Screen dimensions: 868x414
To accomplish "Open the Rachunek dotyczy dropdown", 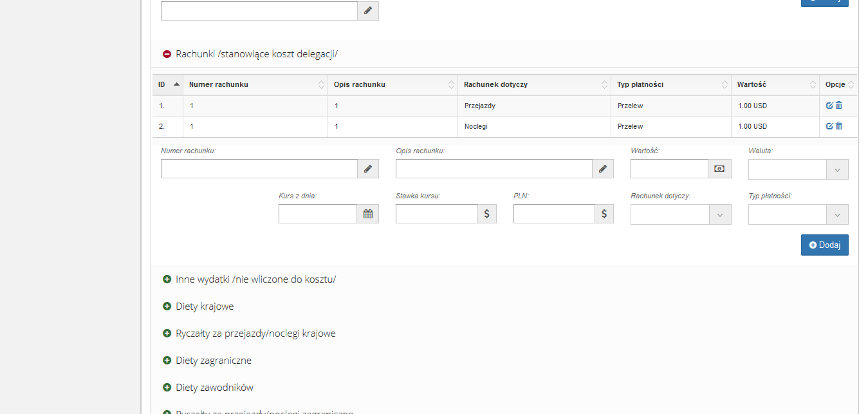I will (x=681, y=214).
